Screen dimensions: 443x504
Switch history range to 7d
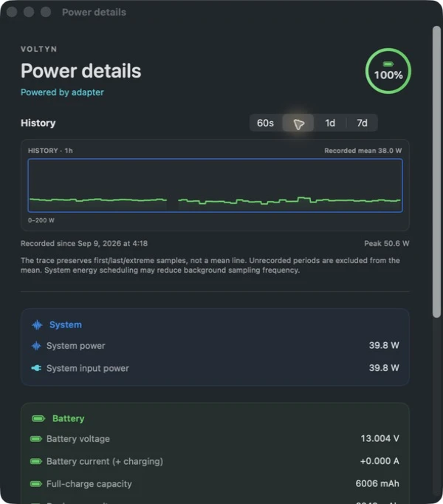[x=362, y=123]
